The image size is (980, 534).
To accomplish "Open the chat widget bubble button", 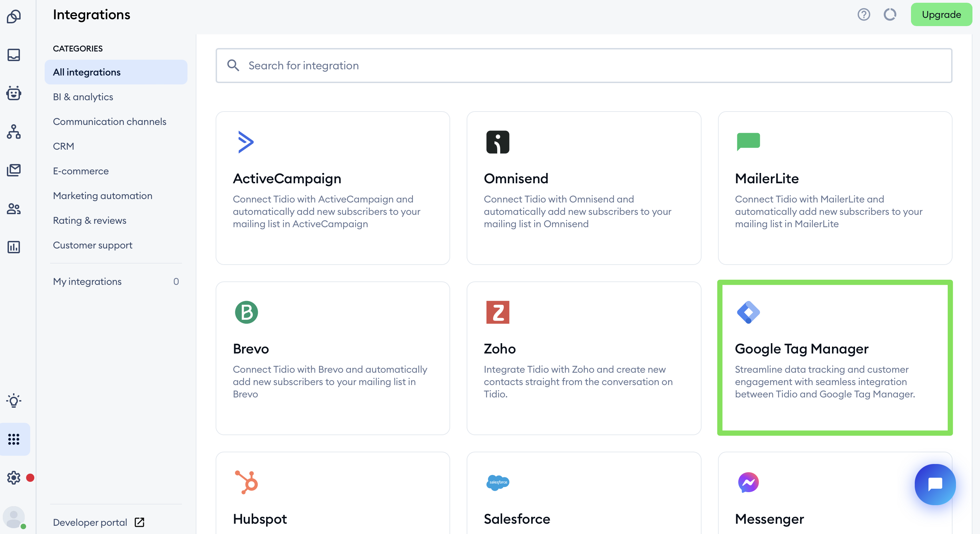I will tap(935, 484).
